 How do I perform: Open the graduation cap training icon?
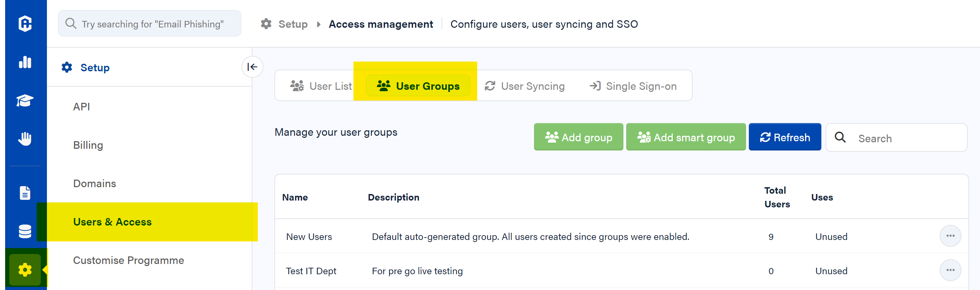tap(25, 100)
